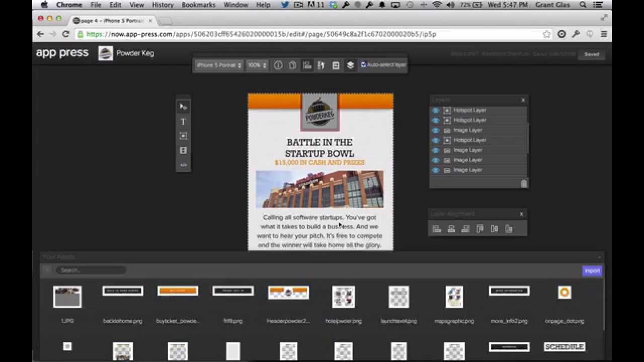Screen dimensions: 644x362
Task: Click the trash icon in Layers panel
Action: coord(524,184)
